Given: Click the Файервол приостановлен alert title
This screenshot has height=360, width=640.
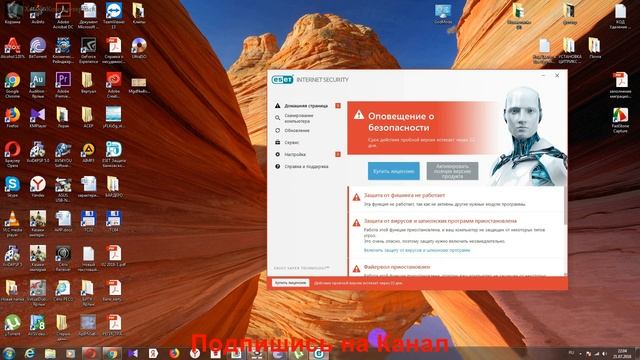Looking at the screenshot, I should pos(397,267).
